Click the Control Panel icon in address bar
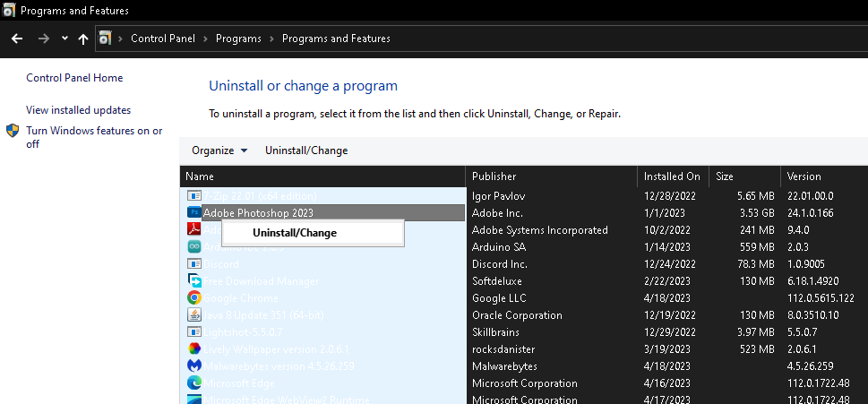 (105, 39)
